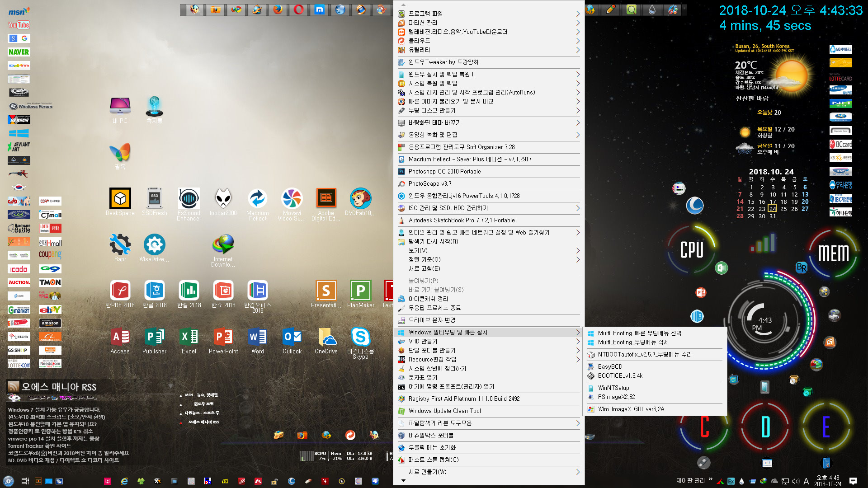
Task: Open Opera in top dock
Action: (x=298, y=9)
